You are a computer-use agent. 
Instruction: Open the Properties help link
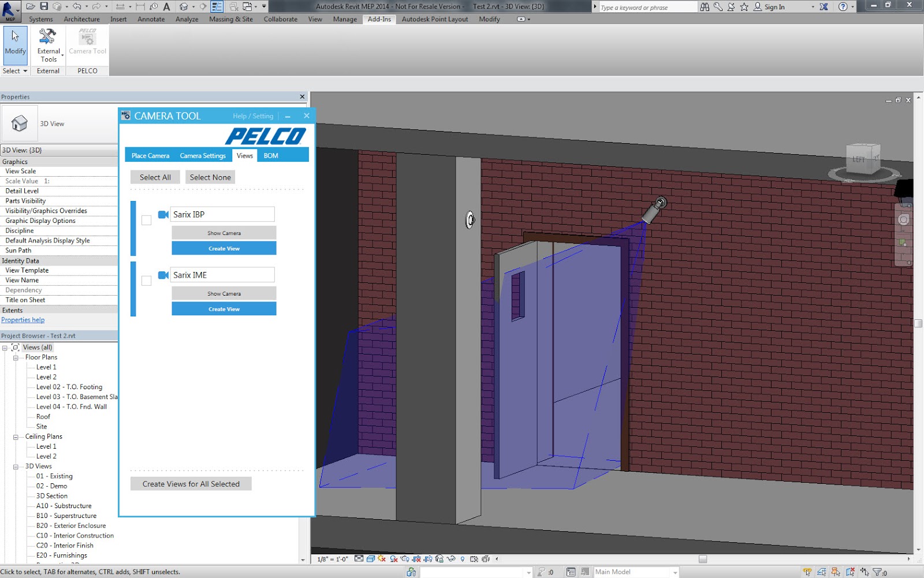click(x=23, y=319)
